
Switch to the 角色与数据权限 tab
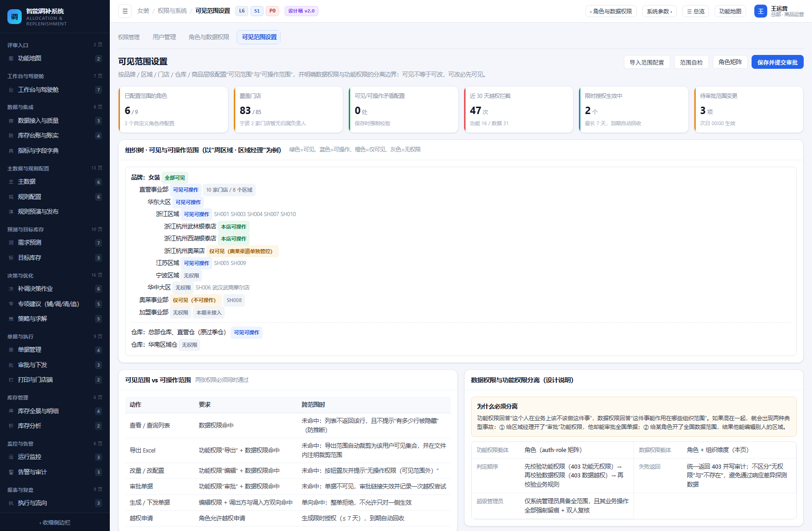[209, 37]
